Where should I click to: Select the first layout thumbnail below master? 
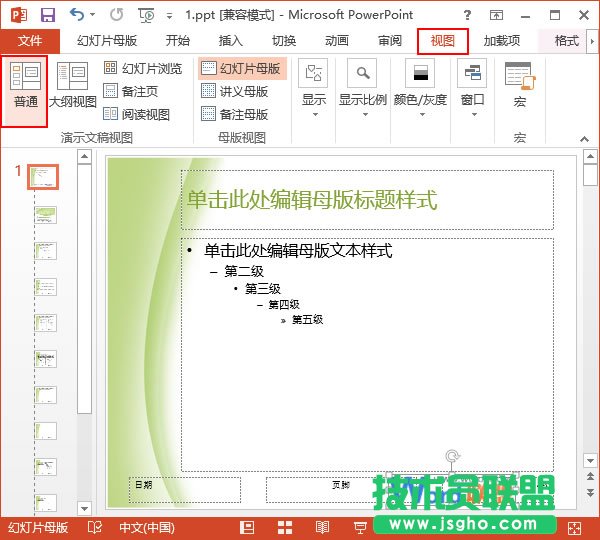pyautogui.click(x=45, y=215)
